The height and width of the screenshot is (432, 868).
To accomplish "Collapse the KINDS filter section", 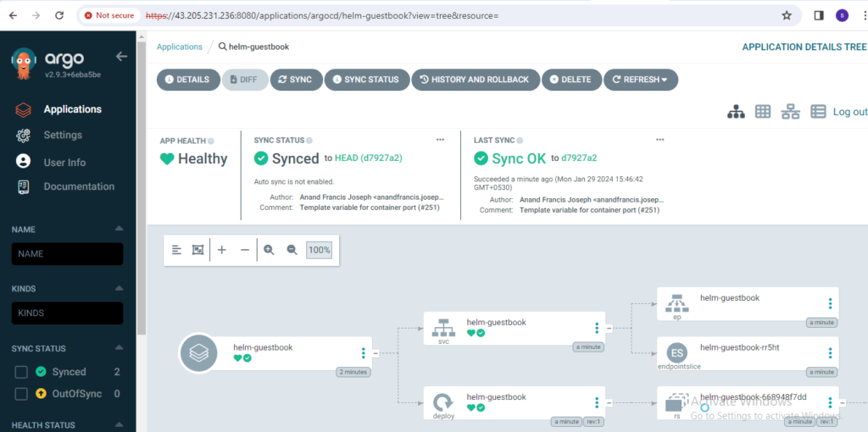I will (x=119, y=288).
